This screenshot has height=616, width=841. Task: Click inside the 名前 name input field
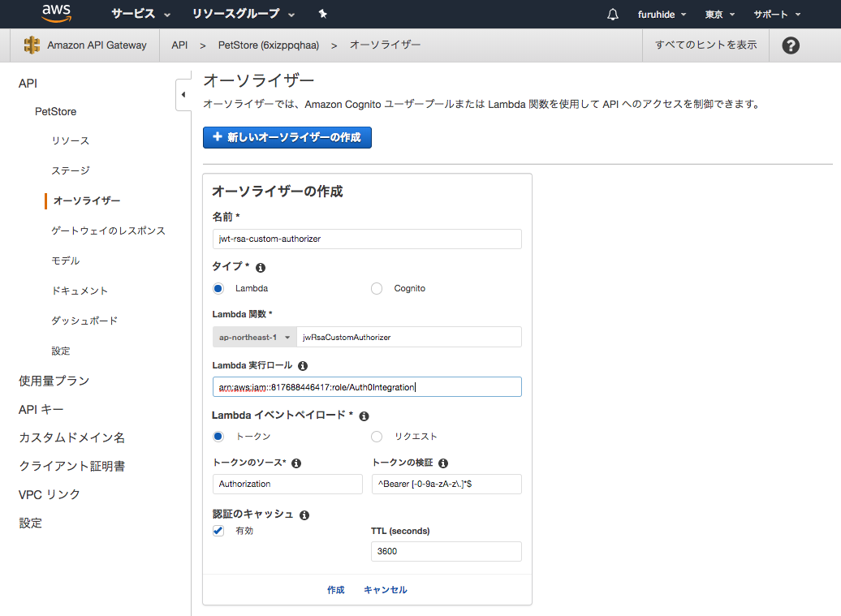coord(365,239)
